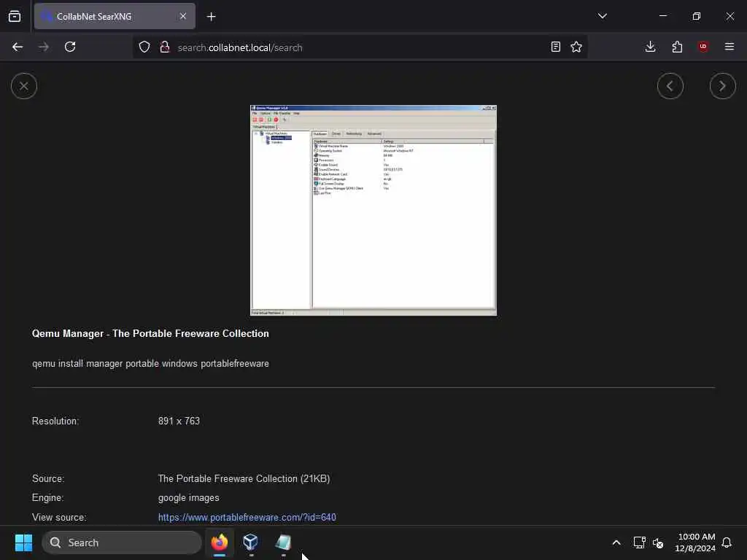Select the resolution value 891 x 763
747x560 pixels.
tap(179, 421)
